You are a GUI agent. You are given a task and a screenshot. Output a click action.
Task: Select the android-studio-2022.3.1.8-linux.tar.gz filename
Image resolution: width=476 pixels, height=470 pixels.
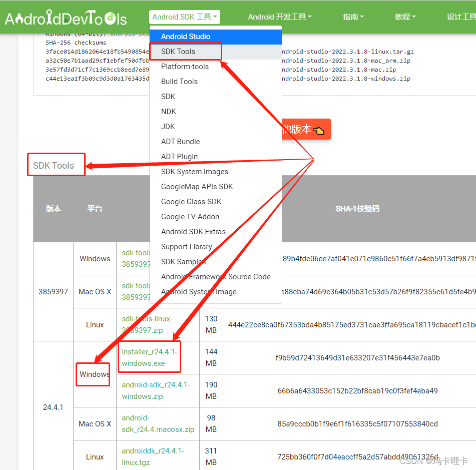pyautogui.click(x=348, y=52)
